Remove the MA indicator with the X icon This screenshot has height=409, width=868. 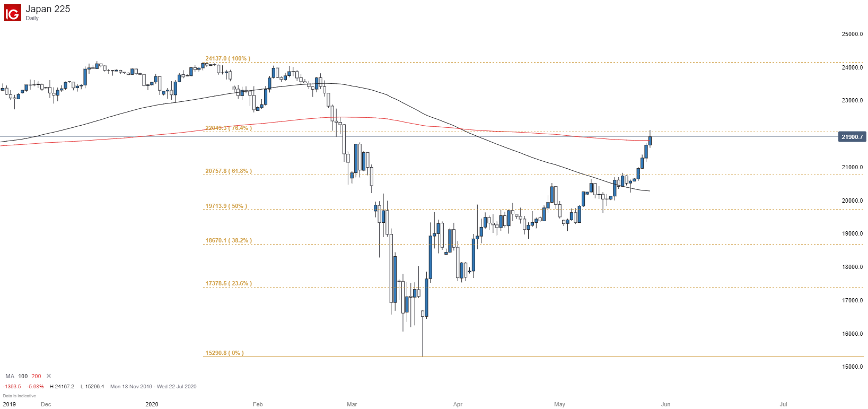49,376
